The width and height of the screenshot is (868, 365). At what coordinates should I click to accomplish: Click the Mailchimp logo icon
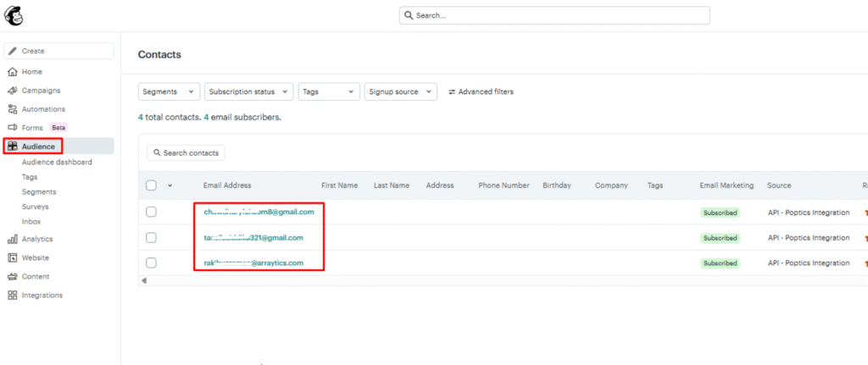(14, 15)
